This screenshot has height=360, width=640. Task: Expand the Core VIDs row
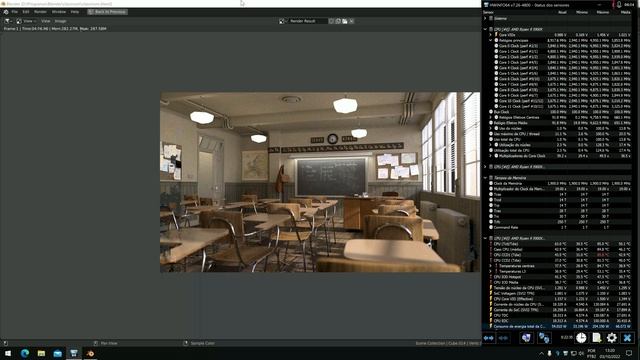click(491, 35)
